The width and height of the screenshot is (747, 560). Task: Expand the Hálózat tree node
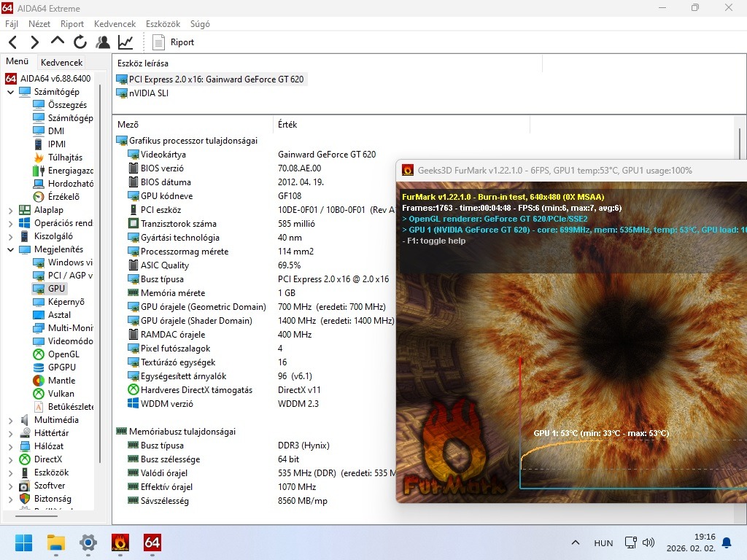coord(10,446)
